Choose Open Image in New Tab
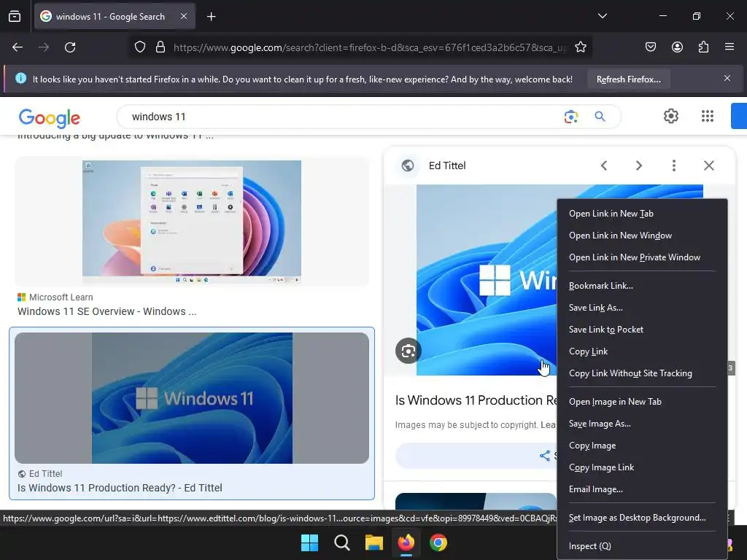Screen dimensions: 747x560 tap(642, 402)
